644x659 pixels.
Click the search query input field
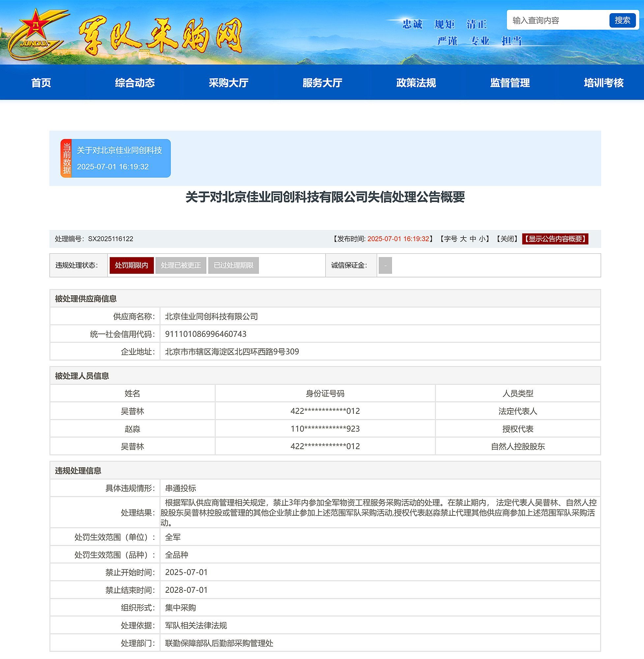(x=558, y=20)
